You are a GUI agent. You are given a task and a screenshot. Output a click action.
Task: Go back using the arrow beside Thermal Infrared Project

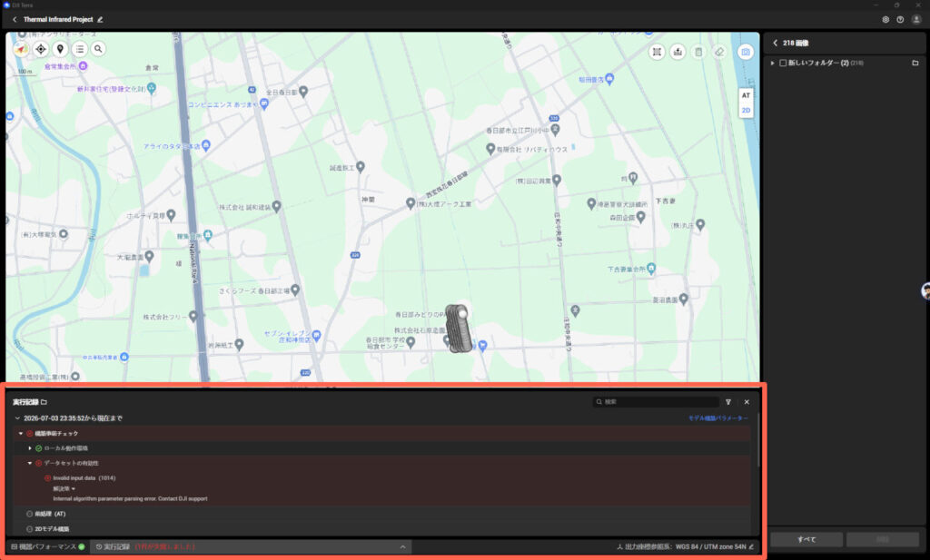[15, 20]
